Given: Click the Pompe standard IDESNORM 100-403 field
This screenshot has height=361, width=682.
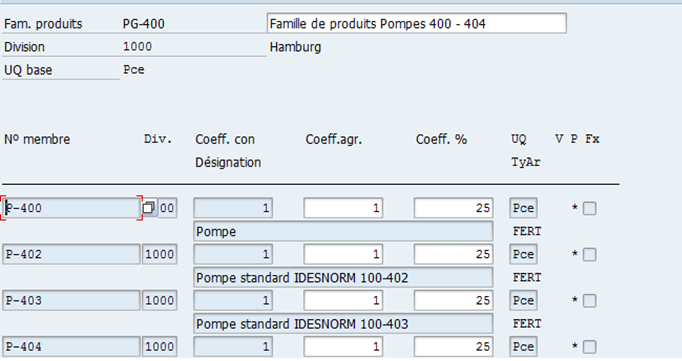Looking at the screenshot, I should [343, 323].
